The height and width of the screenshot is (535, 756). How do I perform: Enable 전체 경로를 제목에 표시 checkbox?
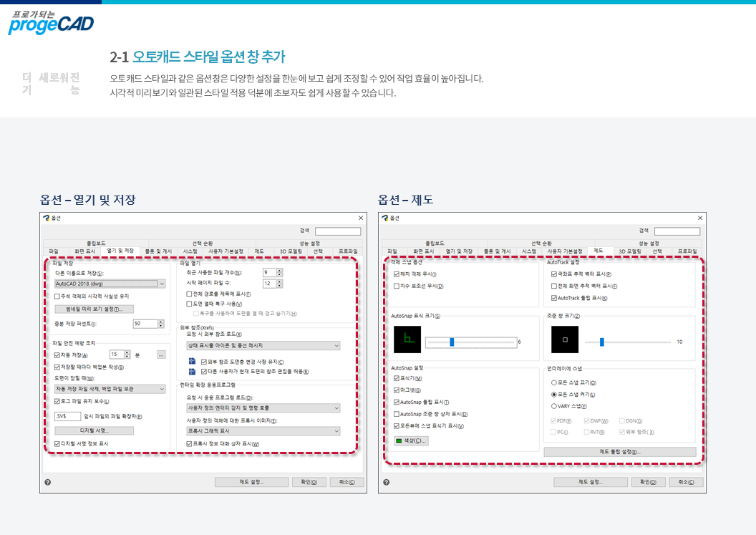pos(190,294)
